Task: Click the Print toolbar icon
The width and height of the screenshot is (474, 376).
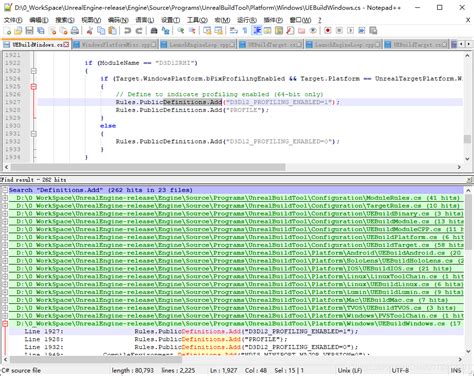Action: coord(75,31)
